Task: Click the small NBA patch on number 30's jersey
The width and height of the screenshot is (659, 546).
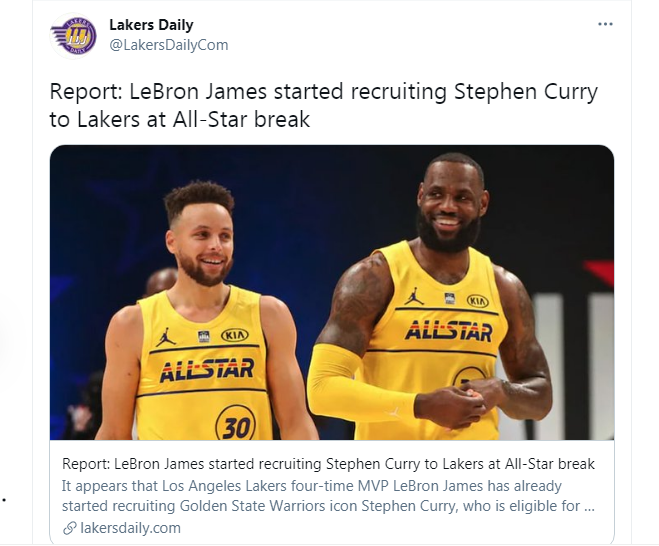Action: [204, 336]
